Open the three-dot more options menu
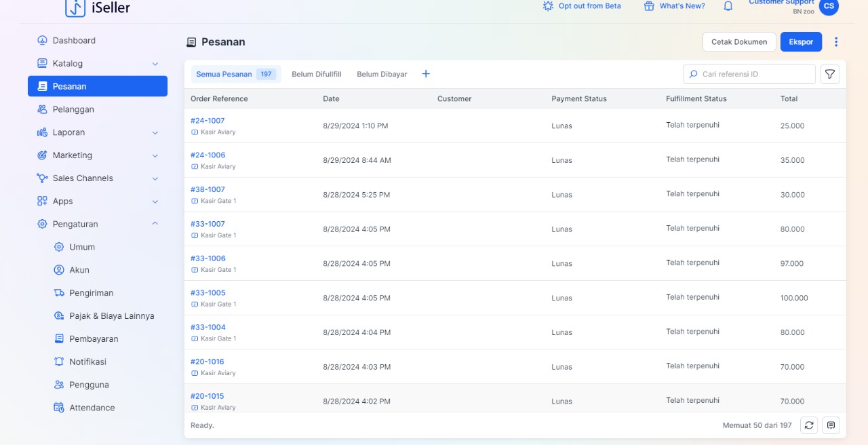868x445 pixels. tap(836, 42)
